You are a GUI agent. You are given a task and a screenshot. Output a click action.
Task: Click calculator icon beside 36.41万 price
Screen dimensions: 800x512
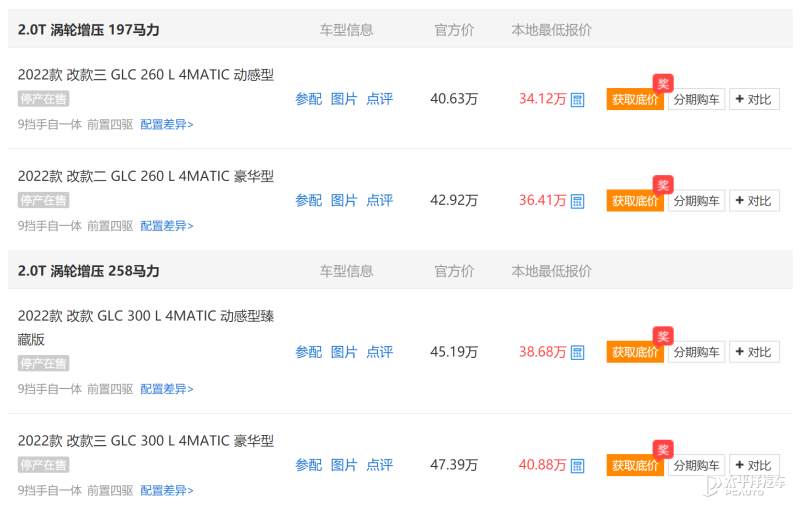(x=577, y=201)
